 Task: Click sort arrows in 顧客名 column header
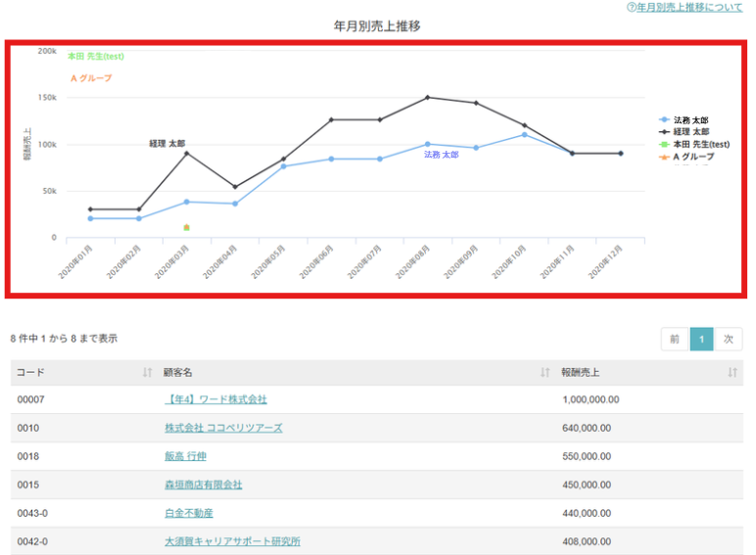(x=544, y=372)
